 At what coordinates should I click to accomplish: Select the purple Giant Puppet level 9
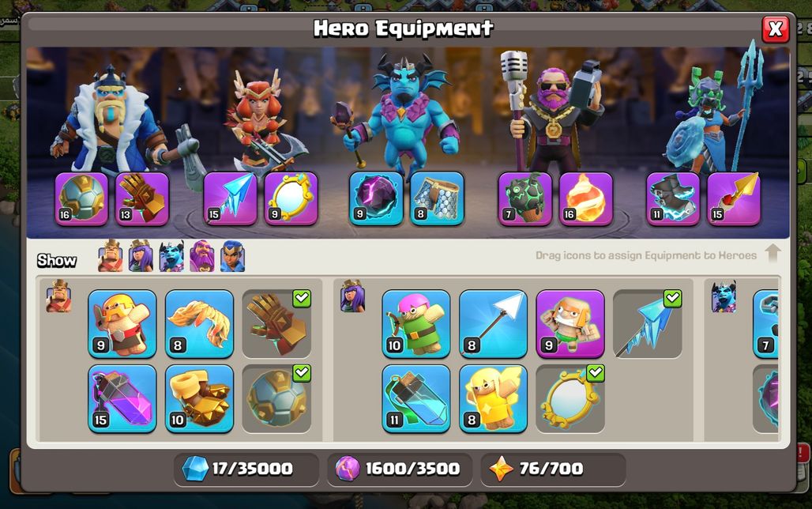570,324
